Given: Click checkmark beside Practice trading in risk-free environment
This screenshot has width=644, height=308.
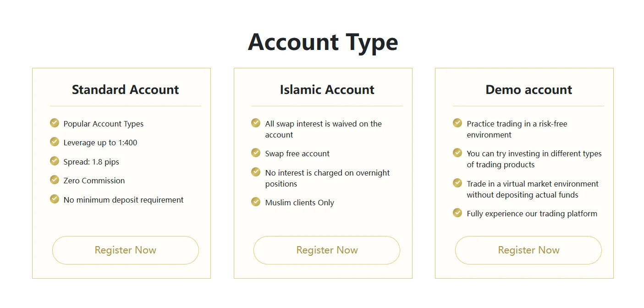Looking at the screenshot, I should pos(457,123).
